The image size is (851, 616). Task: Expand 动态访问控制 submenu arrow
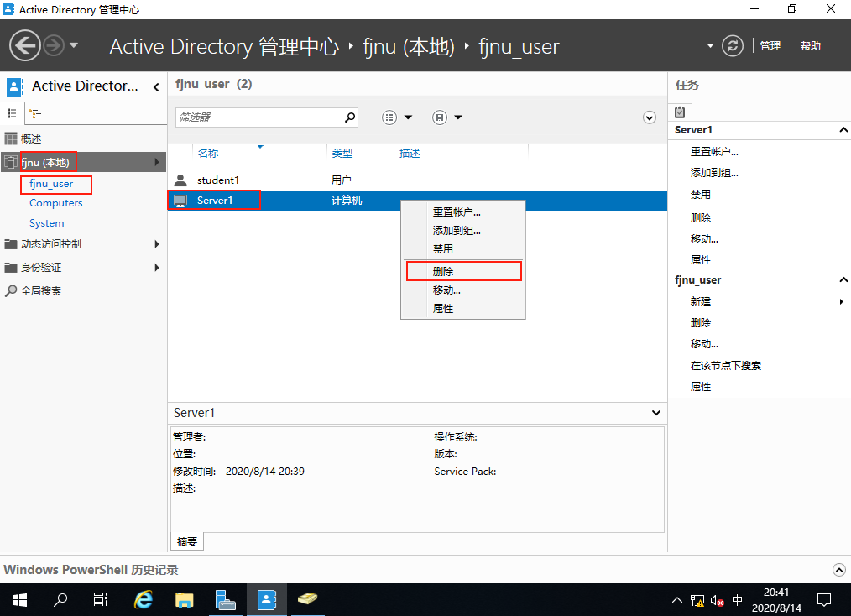pyautogui.click(x=156, y=244)
